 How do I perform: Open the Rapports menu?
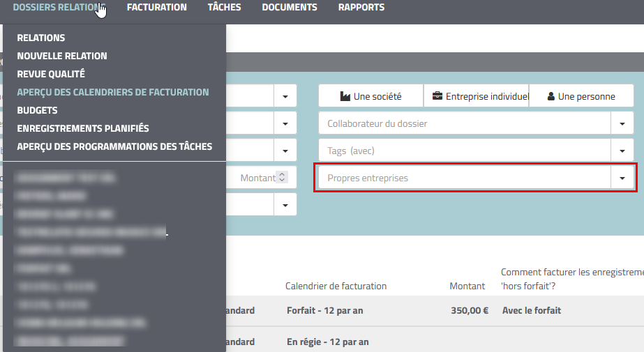(x=361, y=8)
